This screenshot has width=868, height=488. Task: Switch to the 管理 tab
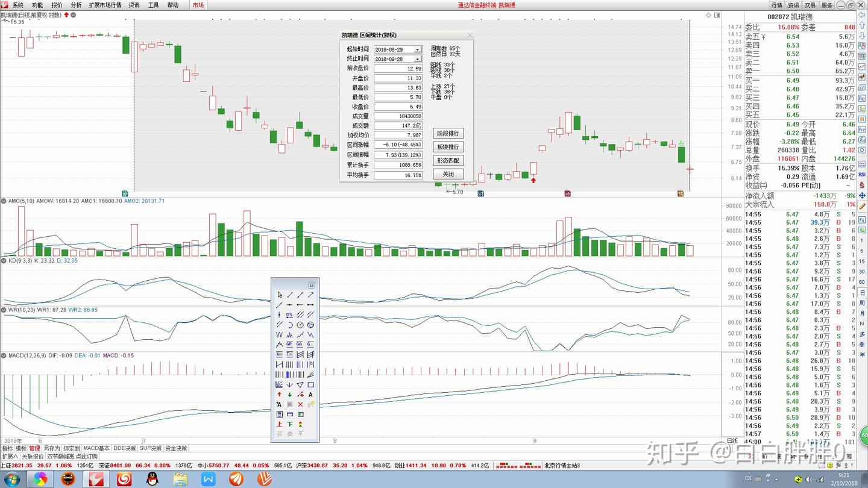pos(35,448)
